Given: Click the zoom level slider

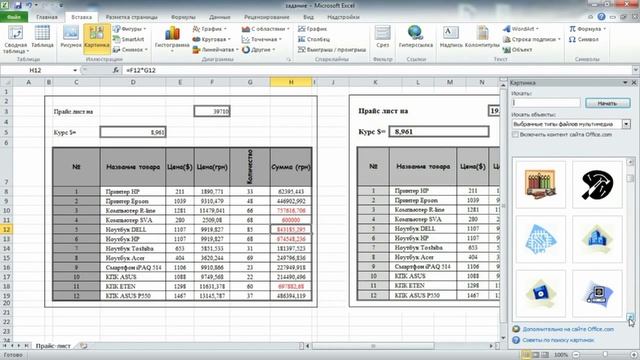Looking at the screenshot, I should click(605, 355).
